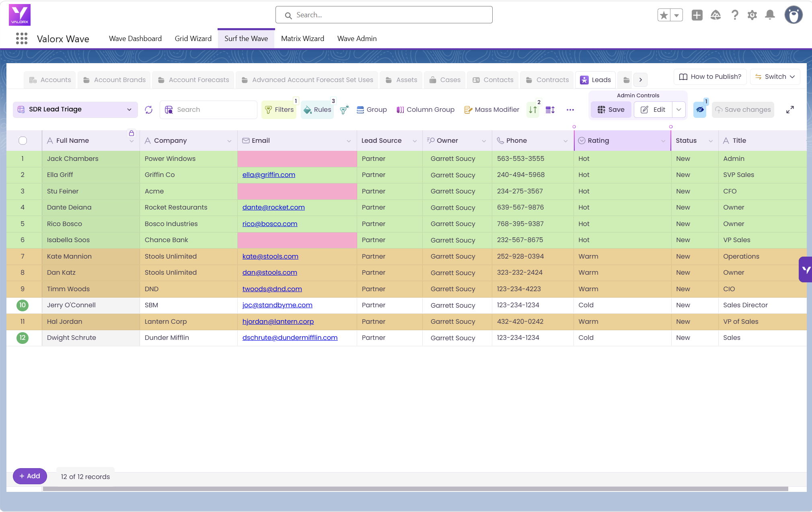
Task: Click the row 10 green indicator
Action: (23, 305)
